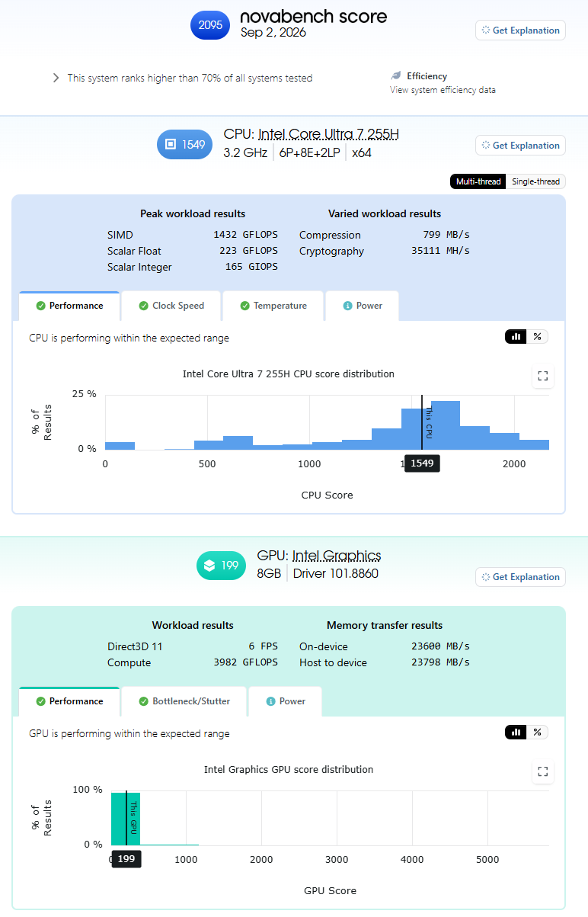588x917 pixels.
Task: Click the Cryptography 35111 MH/s result
Action: pyautogui.click(x=385, y=251)
